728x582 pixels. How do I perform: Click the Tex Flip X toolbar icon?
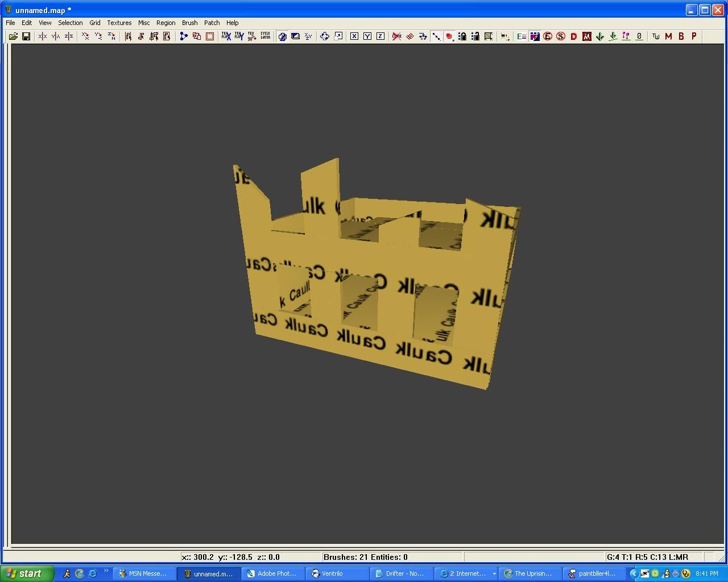click(x=226, y=36)
